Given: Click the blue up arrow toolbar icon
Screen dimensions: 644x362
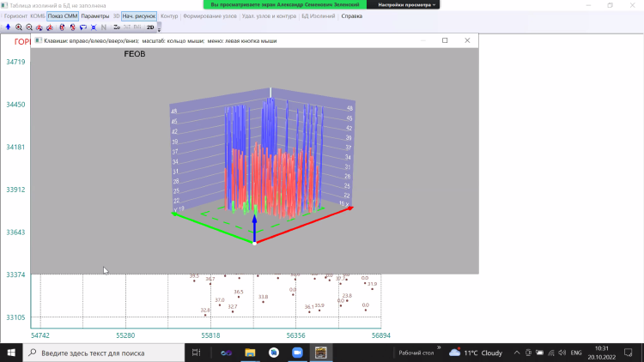Looking at the screenshot, I should pyautogui.click(x=8, y=27).
